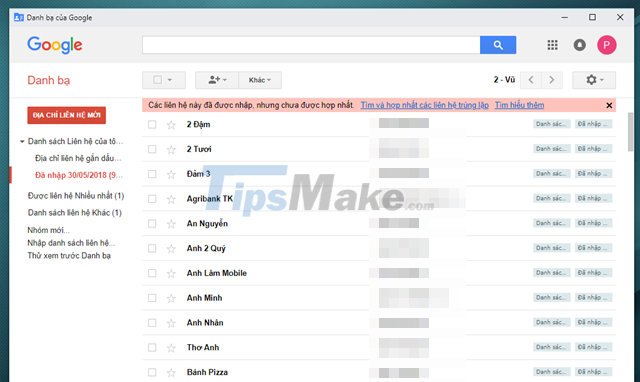Select Địa chỉ liên hệ gắn dấu... list
The width and height of the screenshot is (640, 382).
78,158
